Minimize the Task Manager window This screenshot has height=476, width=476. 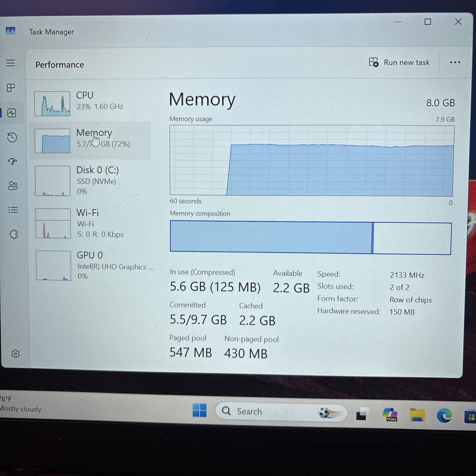(398, 22)
